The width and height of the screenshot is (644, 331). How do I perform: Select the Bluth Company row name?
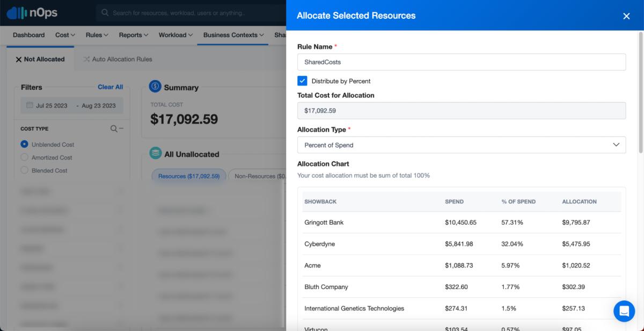(326, 287)
